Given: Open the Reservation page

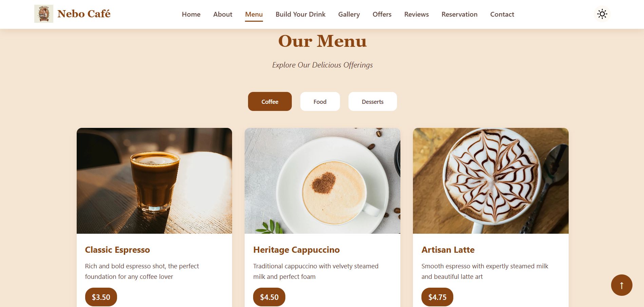Looking at the screenshot, I should click(x=459, y=14).
